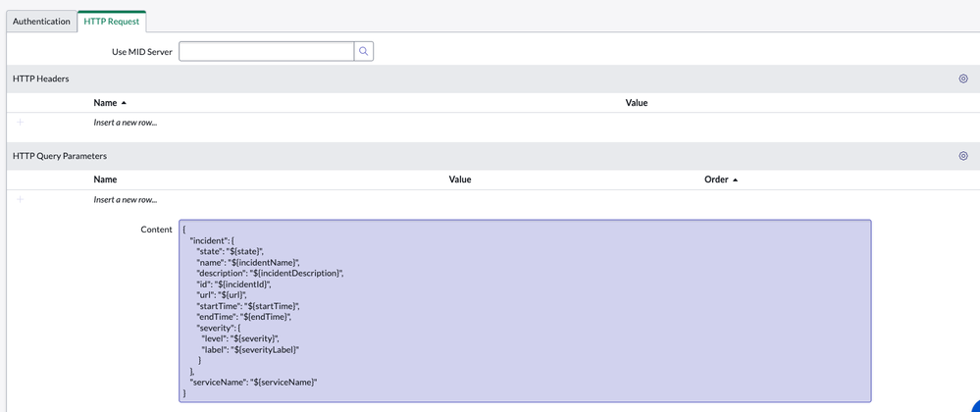
Task: Add new Query Parameters row plus icon
Action: coord(20,199)
